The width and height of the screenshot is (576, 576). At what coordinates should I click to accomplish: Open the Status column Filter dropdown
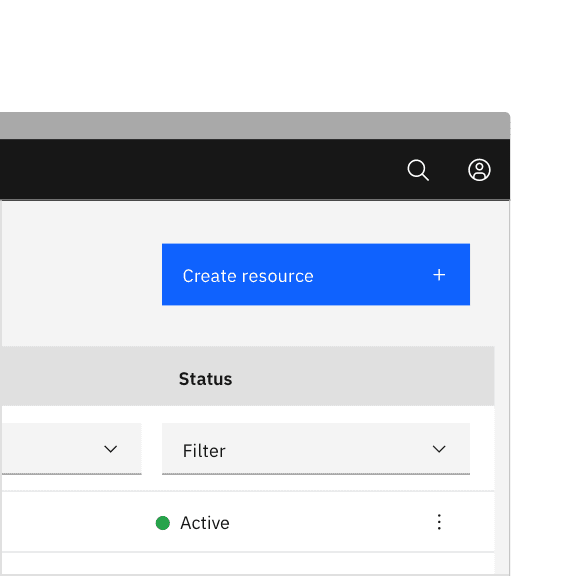pyautogui.click(x=316, y=449)
